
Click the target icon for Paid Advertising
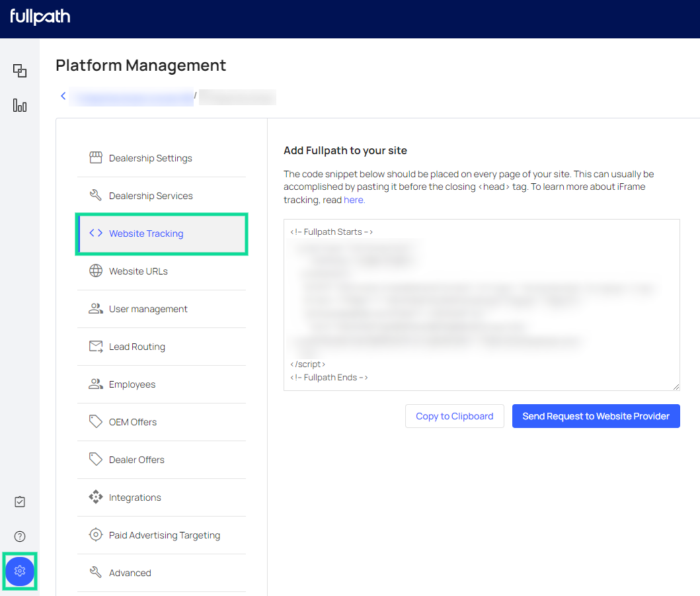click(96, 535)
